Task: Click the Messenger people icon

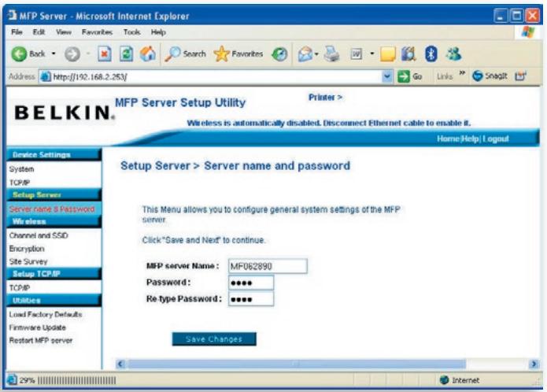Action: pos(453,54)
